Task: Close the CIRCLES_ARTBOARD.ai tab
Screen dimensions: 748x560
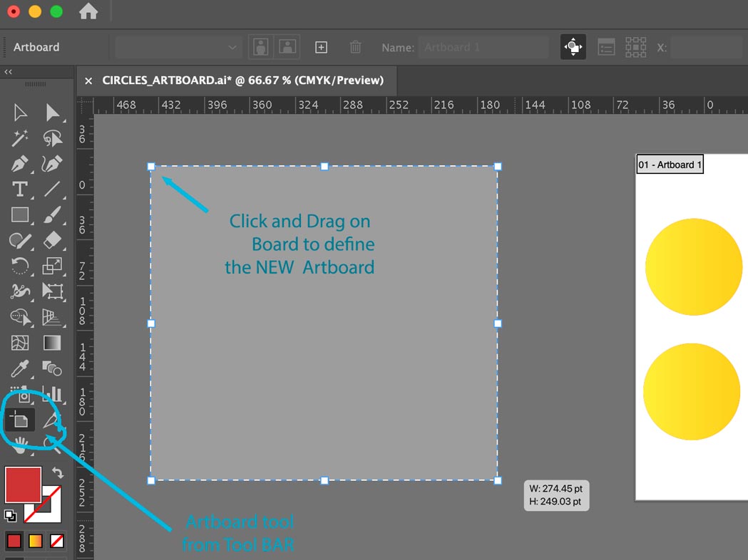Action: [88, 81]
